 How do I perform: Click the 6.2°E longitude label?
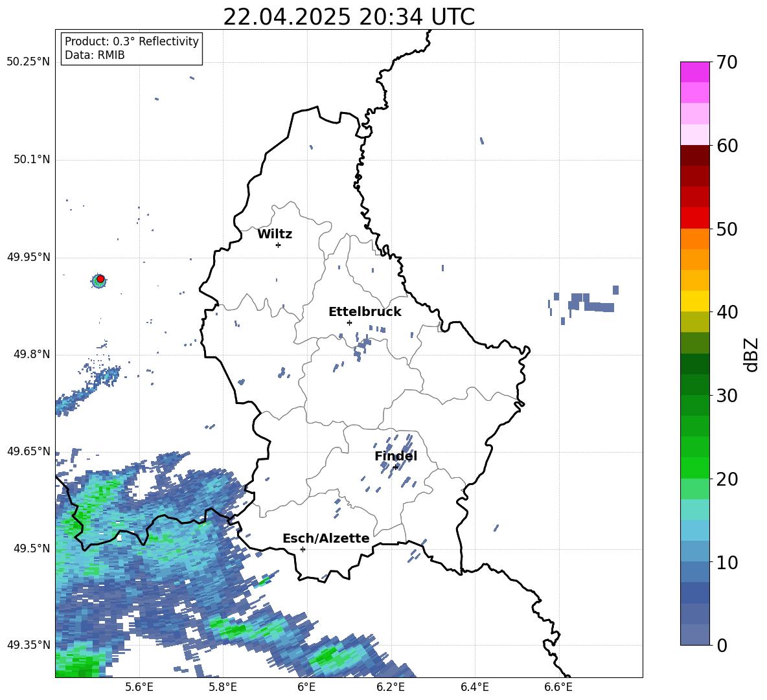point(391,687)
